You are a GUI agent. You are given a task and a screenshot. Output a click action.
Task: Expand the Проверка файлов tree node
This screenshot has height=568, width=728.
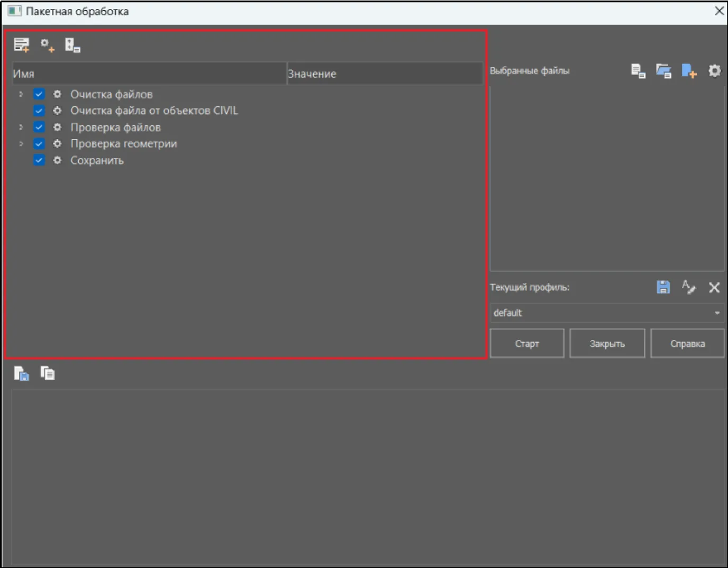click(x=21, y=127)
